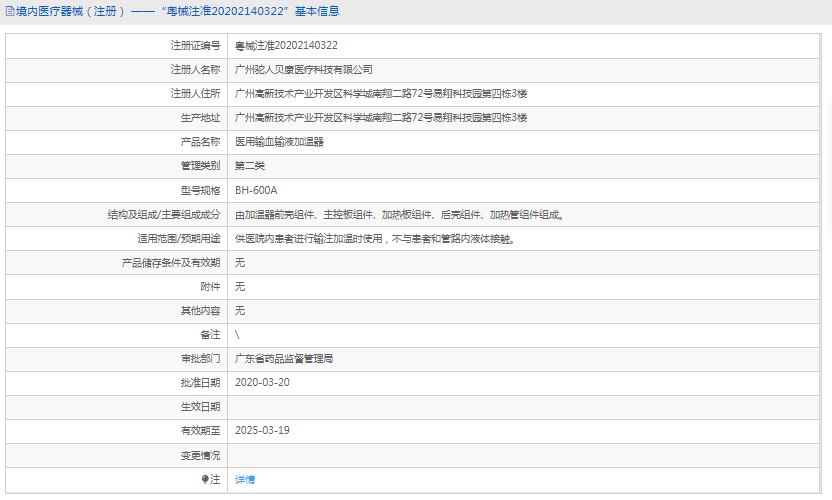Click the 生效日期 label
Screen dimensions: 832x500
[200, 407]
